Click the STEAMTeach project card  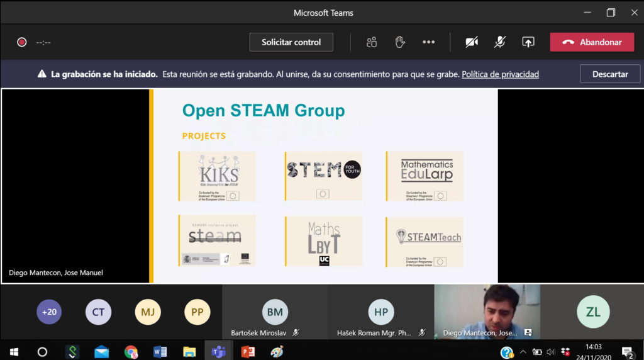point(425,242)
